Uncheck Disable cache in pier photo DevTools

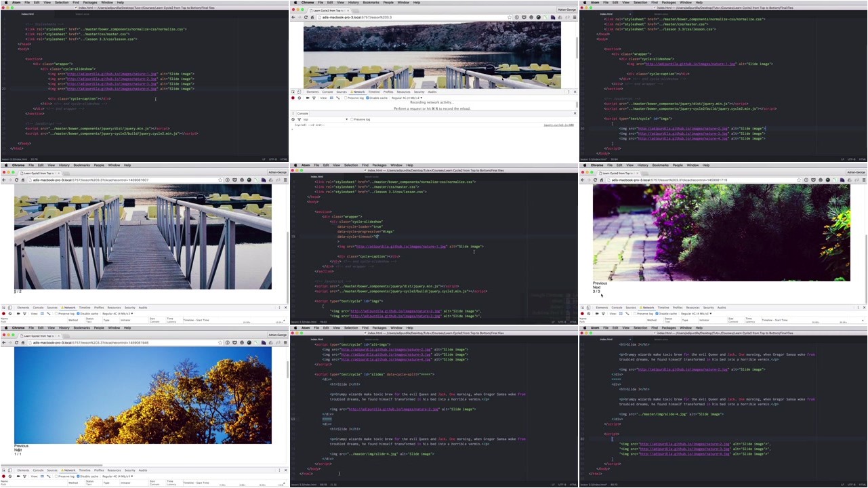tap(78, 314)
